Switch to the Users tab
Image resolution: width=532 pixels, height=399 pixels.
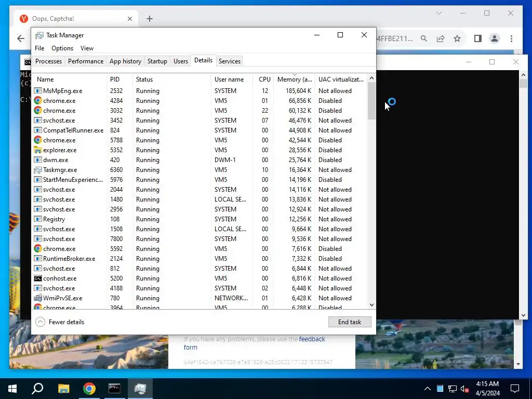[180, 61]
